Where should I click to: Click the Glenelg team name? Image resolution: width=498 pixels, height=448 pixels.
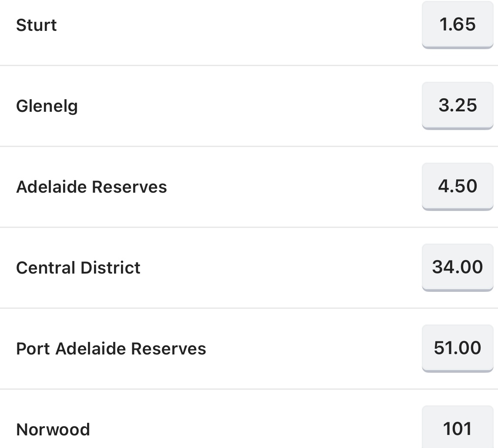(47, 106)
